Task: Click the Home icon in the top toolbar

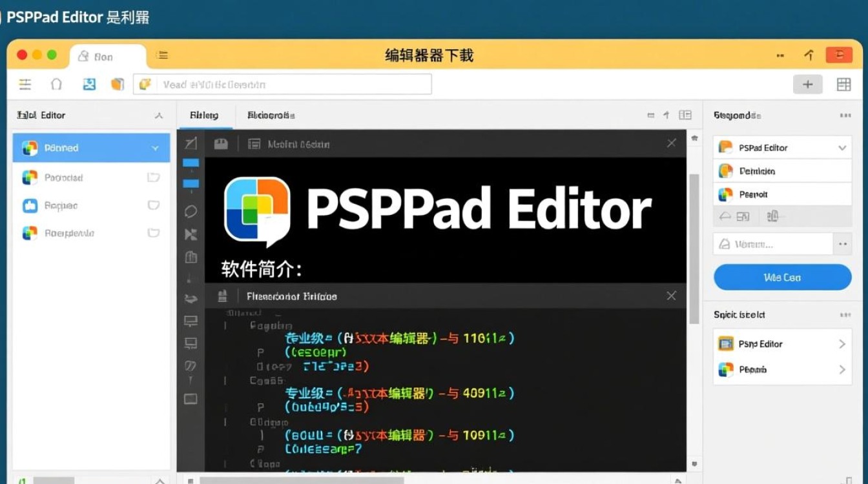Action: (56, 84)
